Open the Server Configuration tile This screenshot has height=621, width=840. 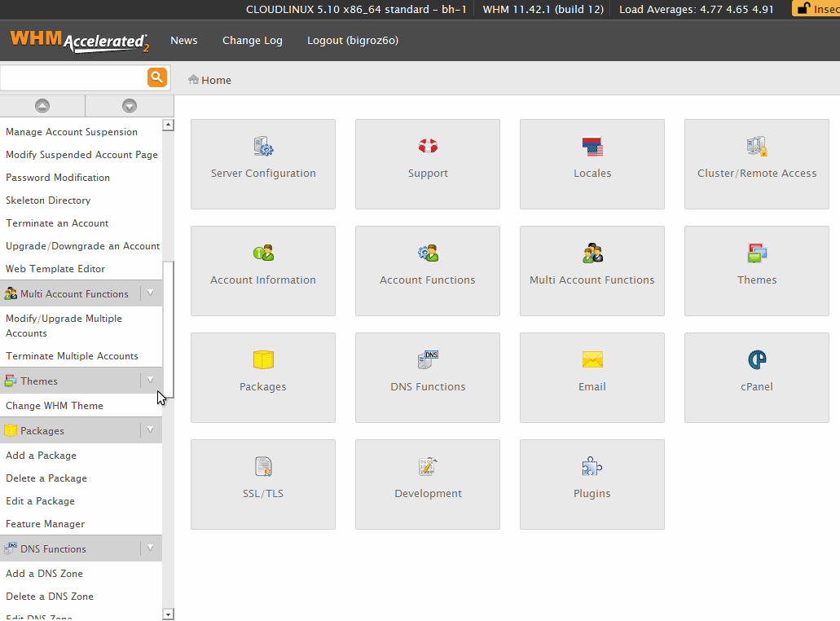coord(263,164)
